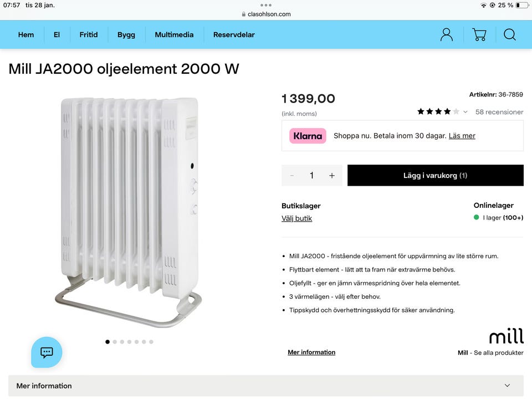Click Lägg i varukorg button

click(x=435, y=175)
